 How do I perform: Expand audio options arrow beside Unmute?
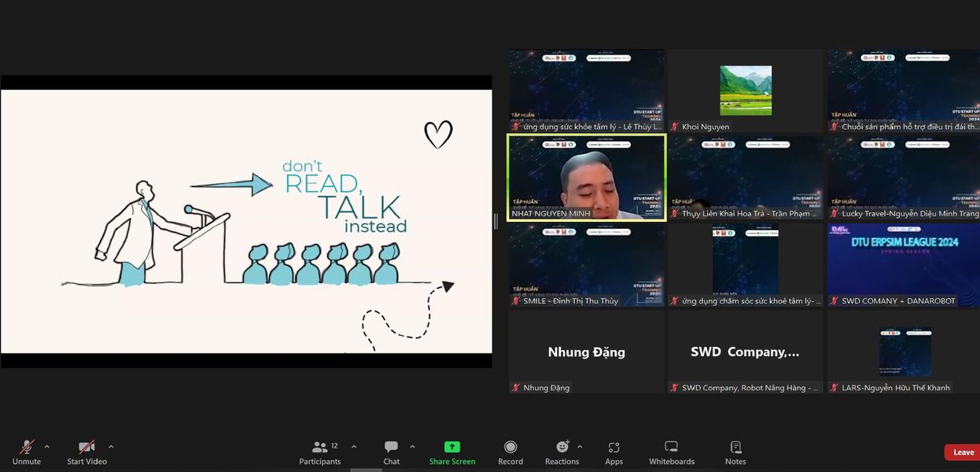tap(46, 447)
